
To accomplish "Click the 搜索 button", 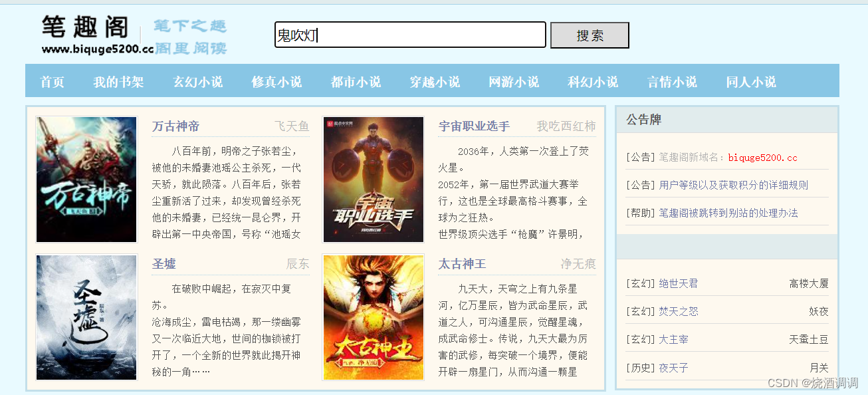I will 590,35.
